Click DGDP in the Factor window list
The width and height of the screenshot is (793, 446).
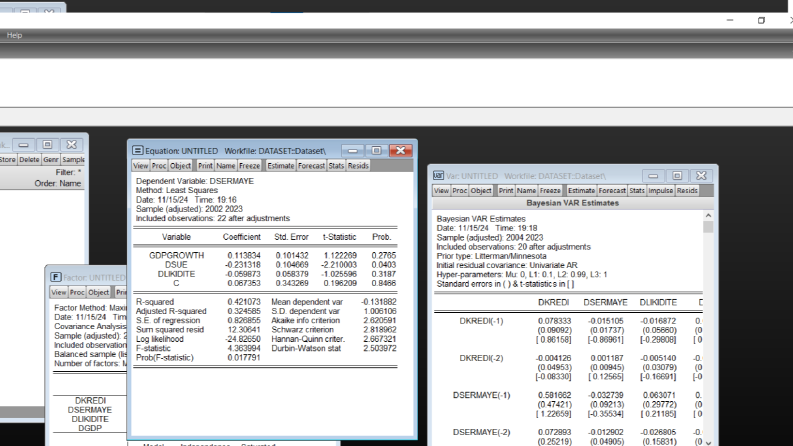90,428
